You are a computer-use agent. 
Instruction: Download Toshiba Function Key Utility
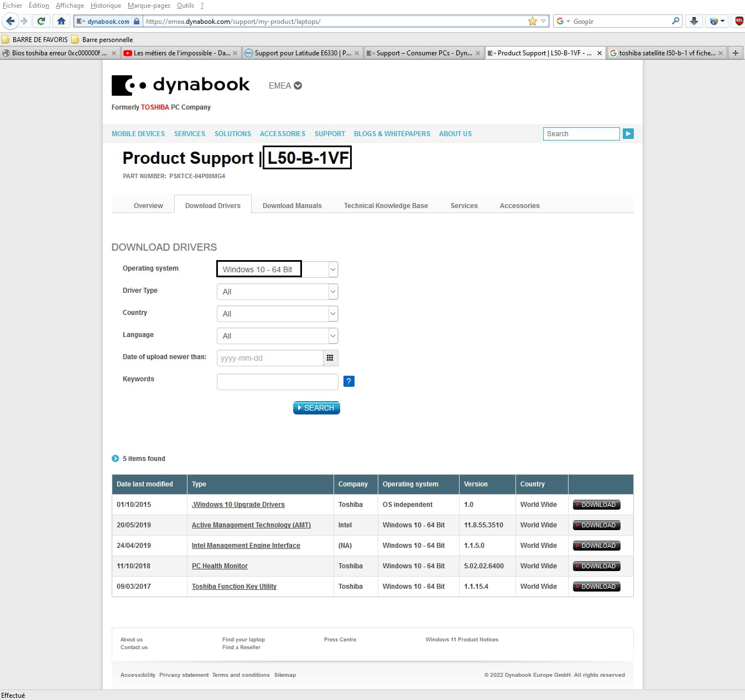597,587
